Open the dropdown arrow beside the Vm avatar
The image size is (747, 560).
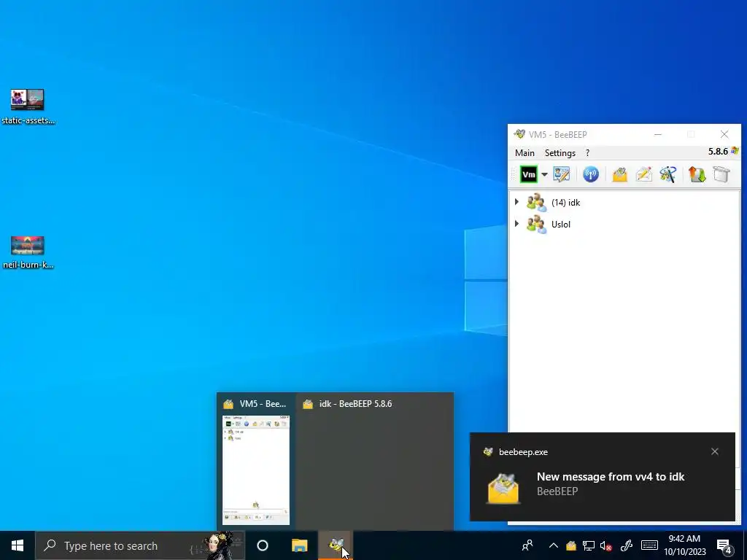(544, 174)
